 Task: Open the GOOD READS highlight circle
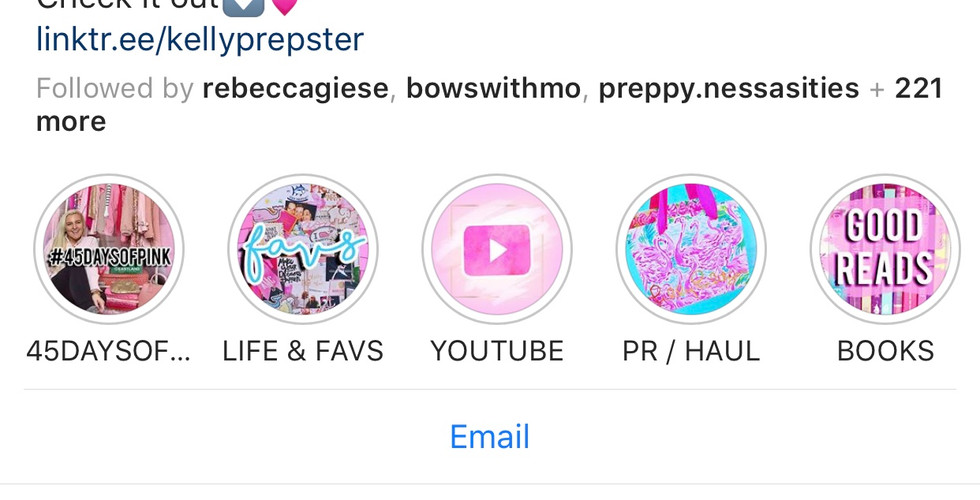885,249
